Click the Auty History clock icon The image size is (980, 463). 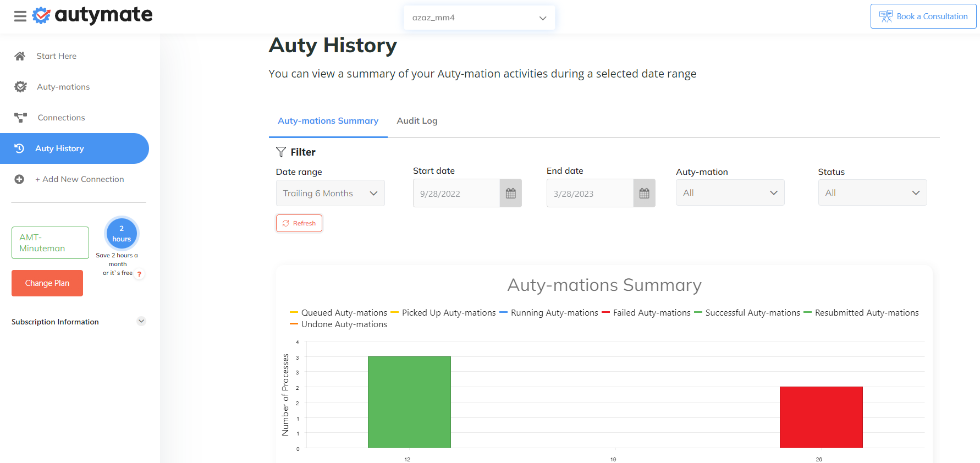click(19, 148)
